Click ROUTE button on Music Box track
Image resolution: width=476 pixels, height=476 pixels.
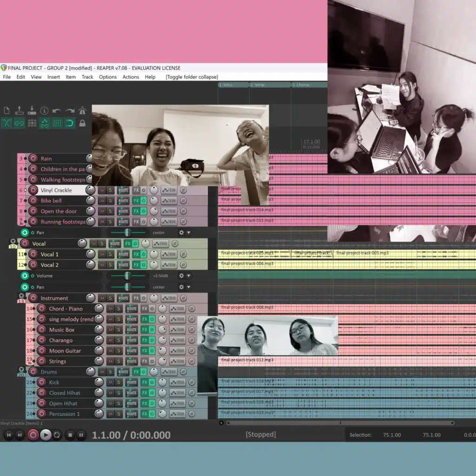tap(132, 330)
